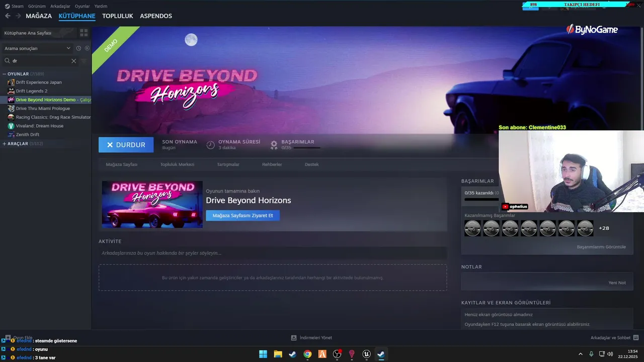This screenshot has width=644, height=362.
Task: Open the volume tray icon
Action: (x=610, y=354)
